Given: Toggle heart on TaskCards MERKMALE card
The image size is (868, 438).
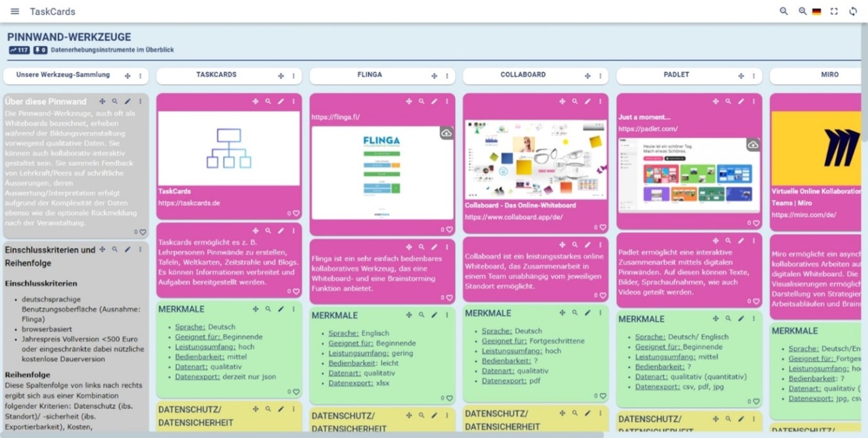Looking at the screenshot, I should coord(296,392).
